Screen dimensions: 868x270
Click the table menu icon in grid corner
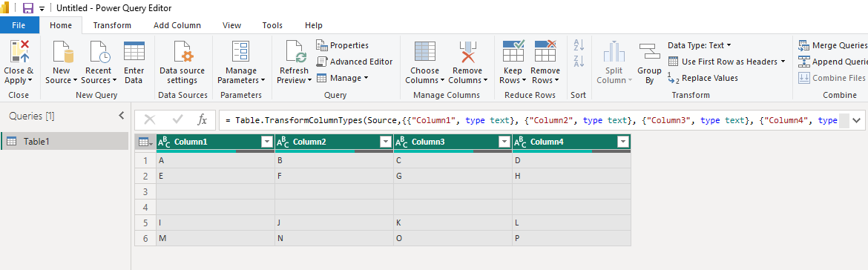pos(145,142)
